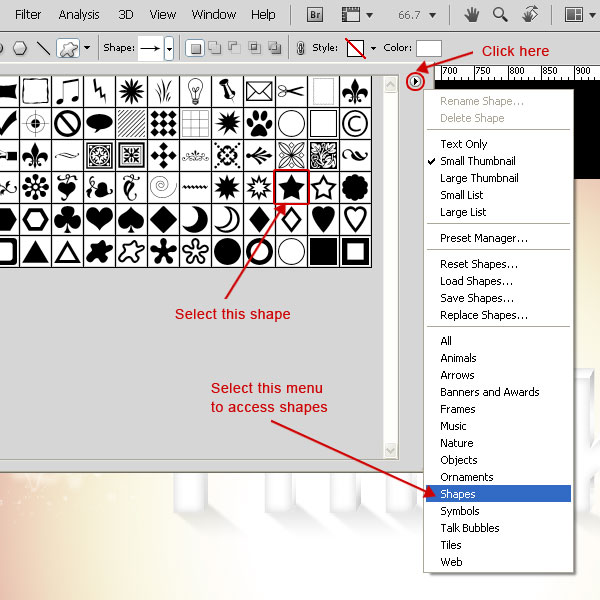Select the Hand tool in application bar
The image size is (600, 600).
tap(471, 15)
